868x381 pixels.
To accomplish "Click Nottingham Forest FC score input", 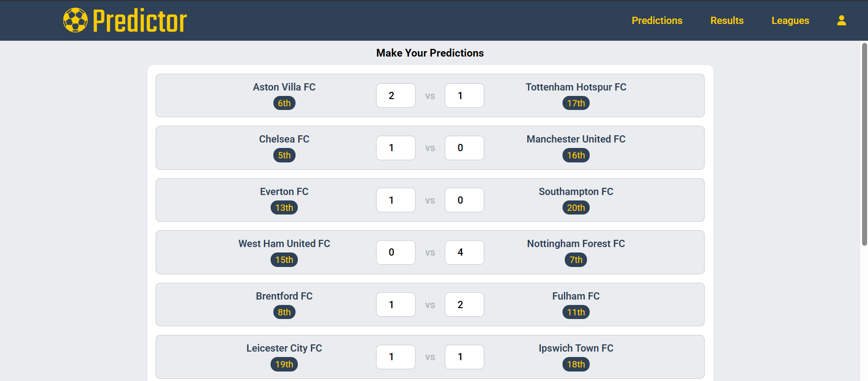I will coord(464,252).
